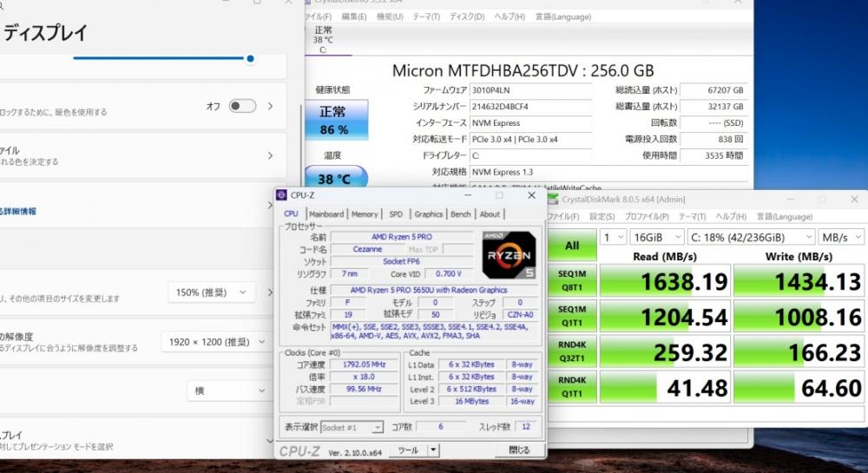Switch to the Mainboard tab in CPU-Z
The height and width of the screenshot is (473, 868).
(x=326, y=214)
